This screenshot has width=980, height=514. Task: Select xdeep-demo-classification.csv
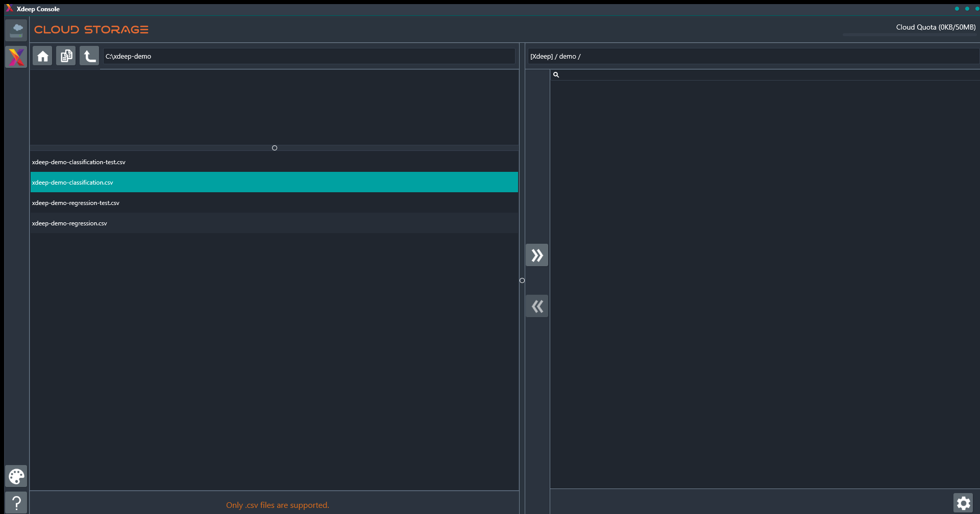[274, 182]
